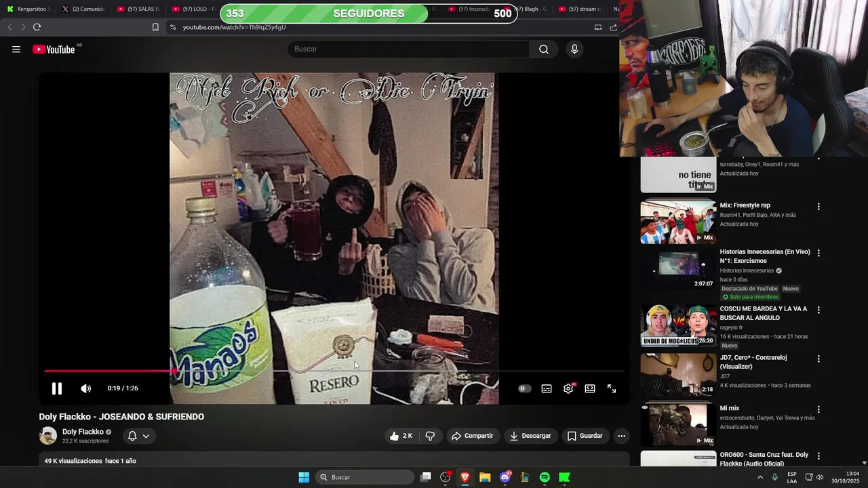
Task: Click the '49 K visualizaciones hace 1 año' text
Action: [90, 461]
